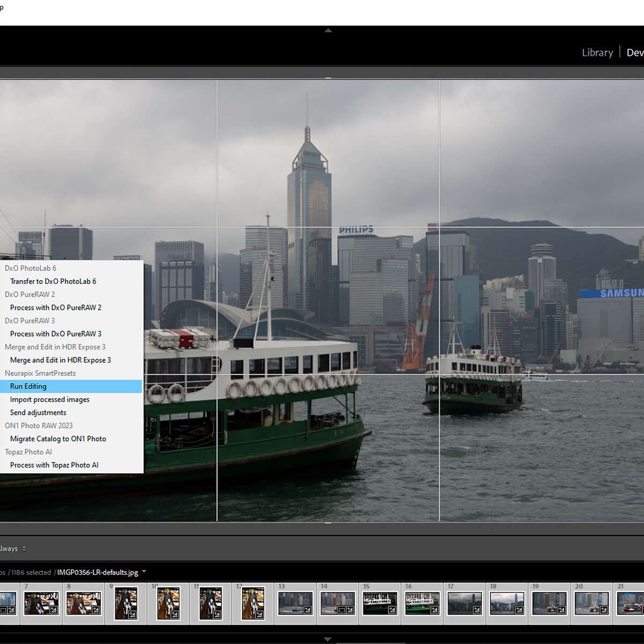Choose Process with Topaz Photo AI

tap(54, 465)
